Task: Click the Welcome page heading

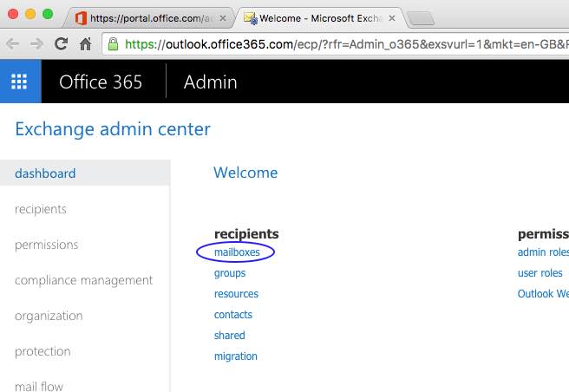Action: 245,173
